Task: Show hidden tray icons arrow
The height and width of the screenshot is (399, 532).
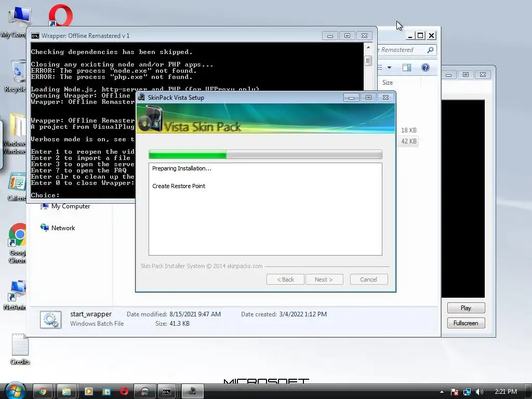Action: click(x=442, y=392)
